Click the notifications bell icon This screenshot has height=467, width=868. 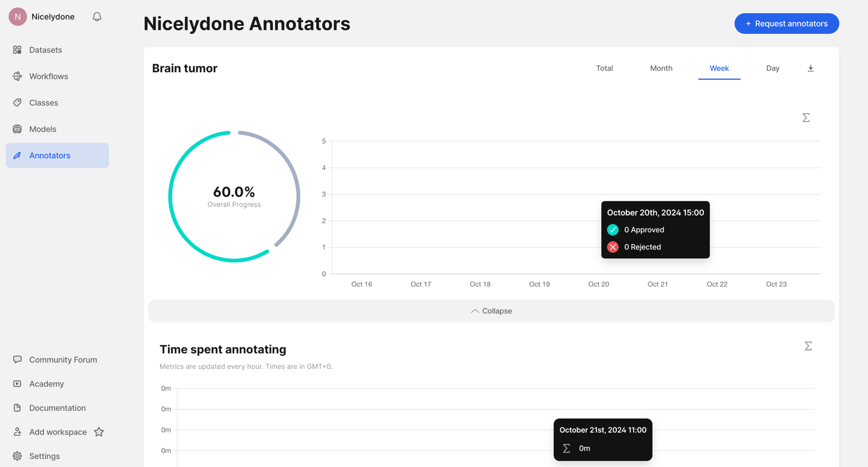click(x=97, y=17)
